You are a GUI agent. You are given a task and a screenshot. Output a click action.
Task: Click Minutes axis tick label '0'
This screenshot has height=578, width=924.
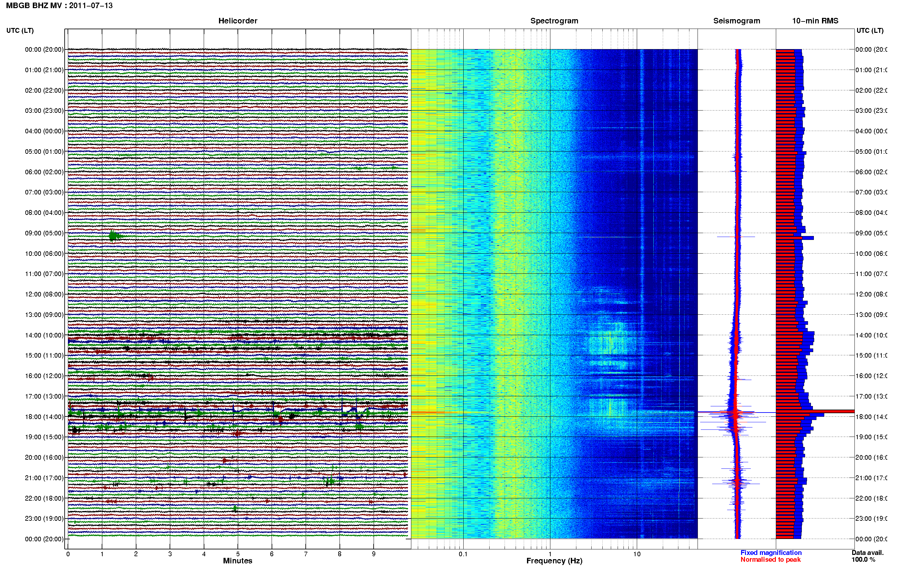[68, 554]
